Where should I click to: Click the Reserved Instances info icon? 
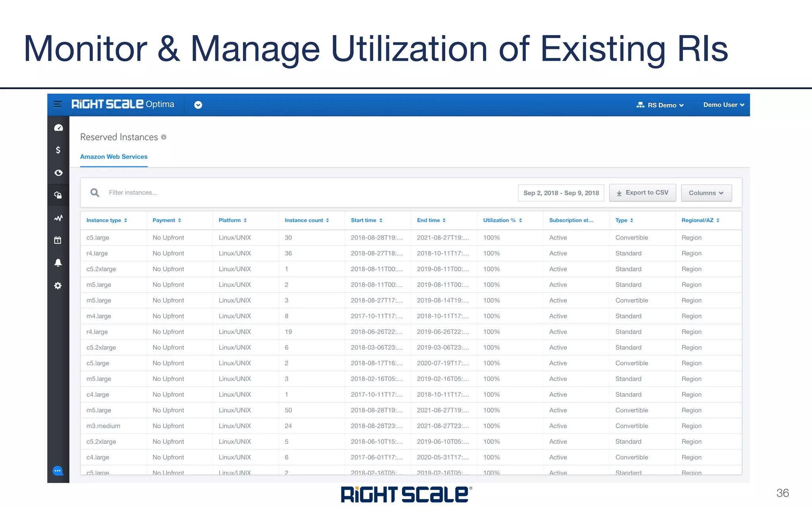[x=164, y=137]
